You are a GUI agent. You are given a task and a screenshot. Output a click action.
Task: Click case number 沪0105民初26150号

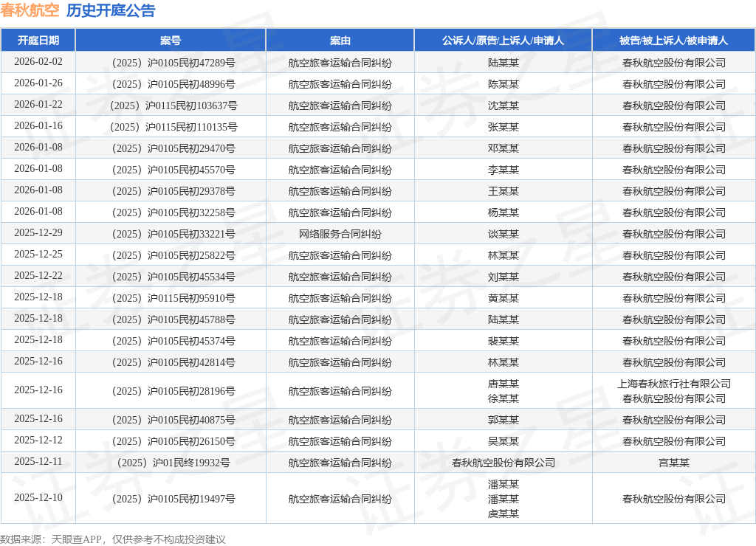[191, 441]
